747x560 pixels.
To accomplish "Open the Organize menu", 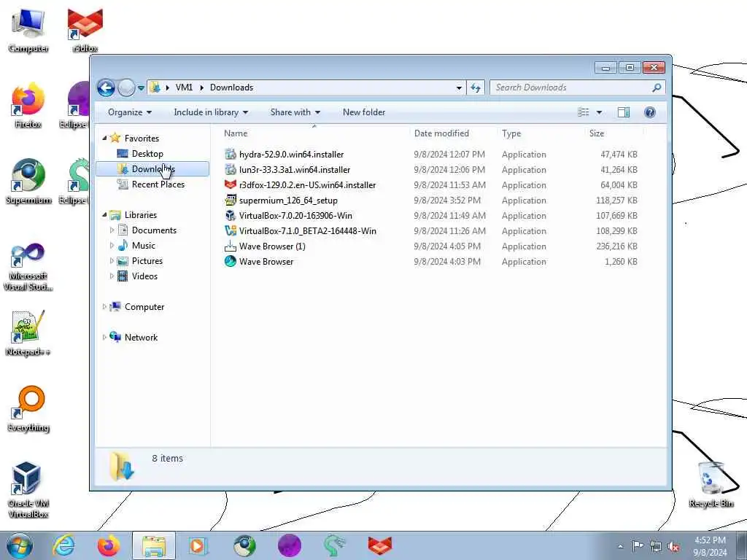I will [x=130, y=112].
